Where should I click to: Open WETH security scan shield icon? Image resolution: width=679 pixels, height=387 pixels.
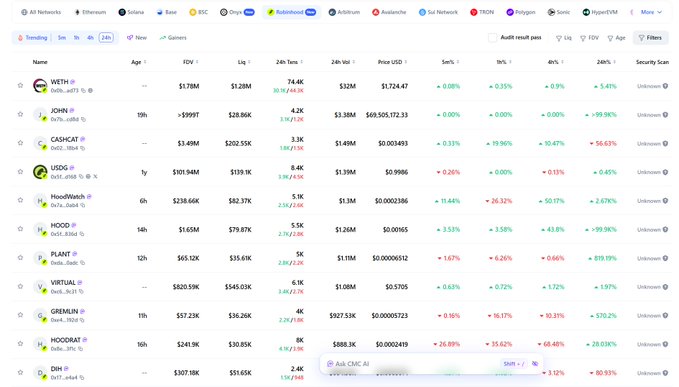666,86
